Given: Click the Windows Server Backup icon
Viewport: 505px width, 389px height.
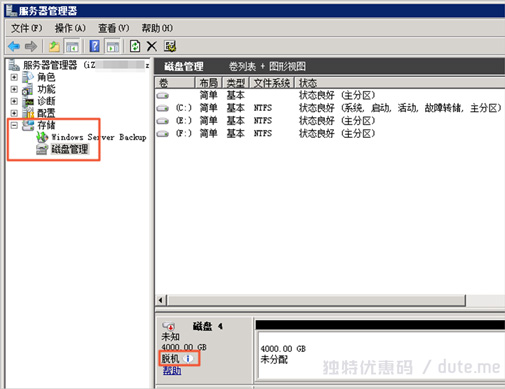Looking at the screenshot, I should click(42, 137).
